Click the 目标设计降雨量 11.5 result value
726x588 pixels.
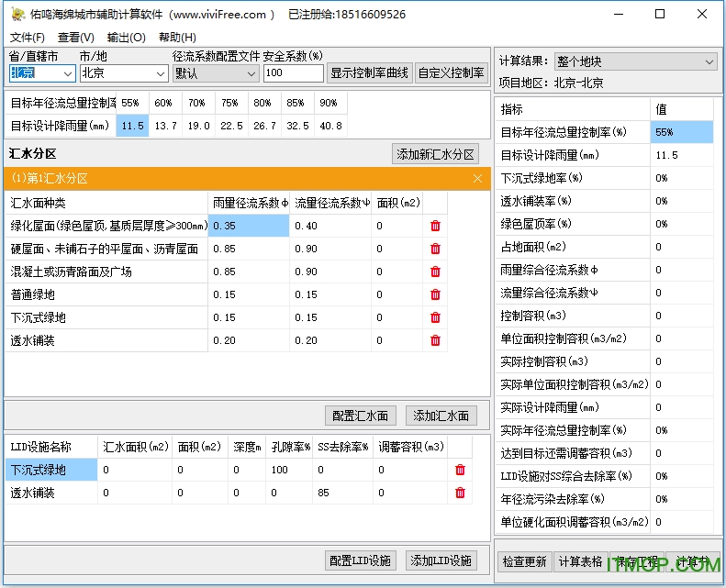682,155
